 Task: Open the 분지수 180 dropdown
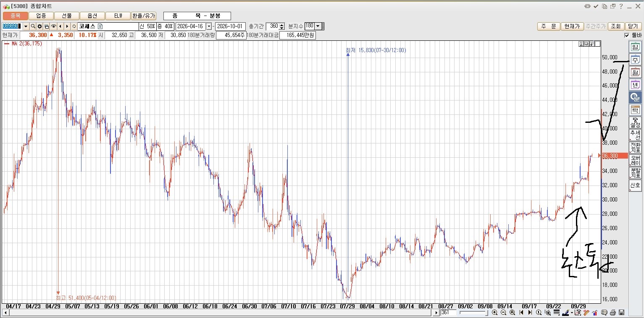(x=318, y=26)
